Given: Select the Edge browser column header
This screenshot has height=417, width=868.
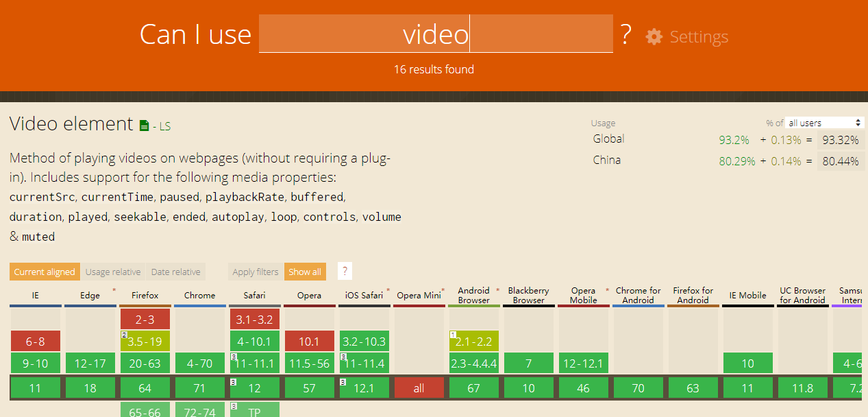Looking at the screenshot, I should tap(90, 296).
